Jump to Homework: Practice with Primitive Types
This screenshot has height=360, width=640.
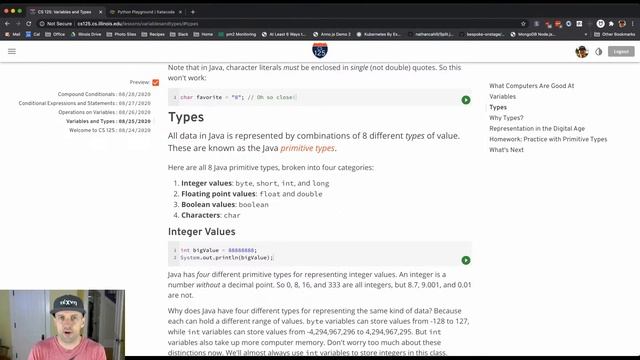[548, 139]
